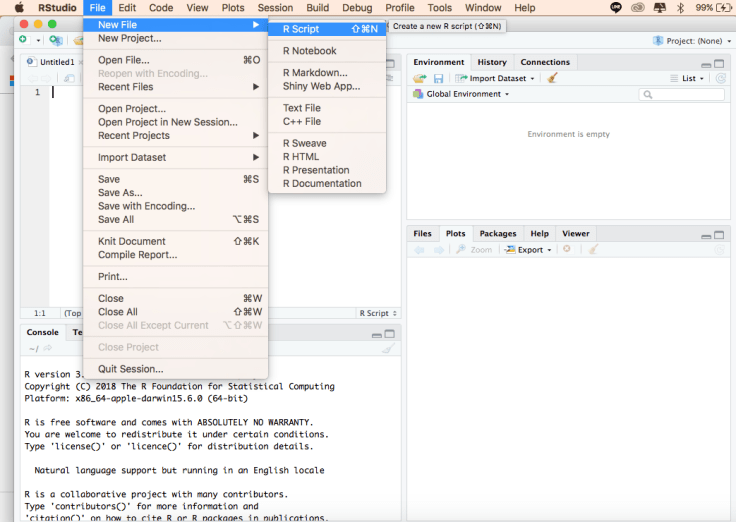This screenshot has height=522, width=736.
Task: Pick Shiny Web App from submenu
Action: [327, 86]
